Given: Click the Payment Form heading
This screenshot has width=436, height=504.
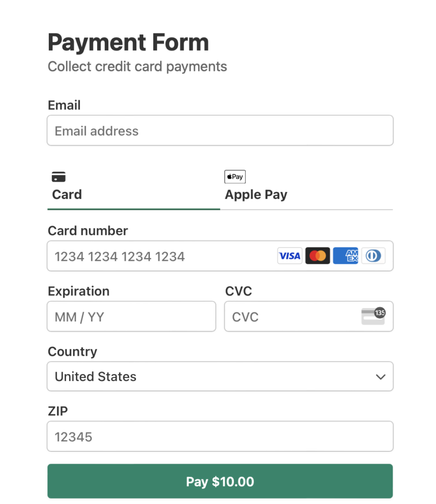Looking at the screenshot, I should pyautogui.click(x=128, y=43).
